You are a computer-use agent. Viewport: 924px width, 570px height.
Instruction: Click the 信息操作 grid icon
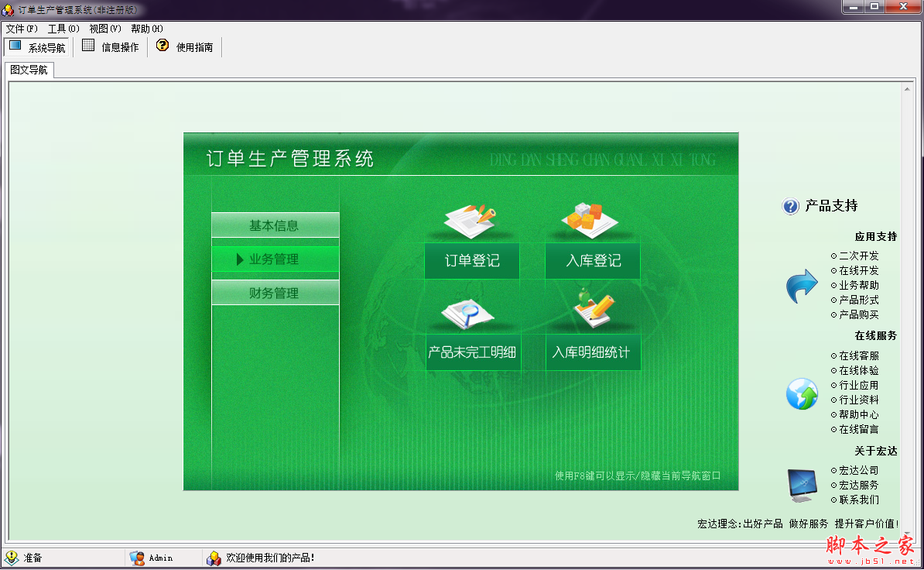(x=87, y=46)
